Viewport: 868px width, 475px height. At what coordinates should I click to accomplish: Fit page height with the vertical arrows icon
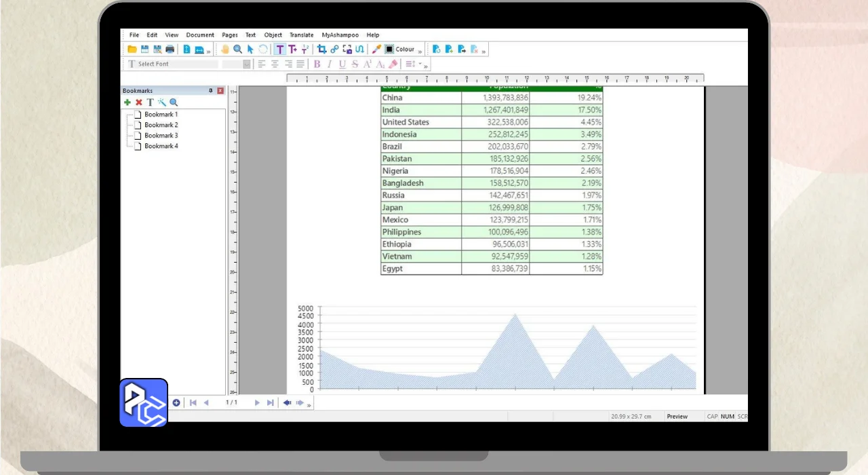(187, 49)
